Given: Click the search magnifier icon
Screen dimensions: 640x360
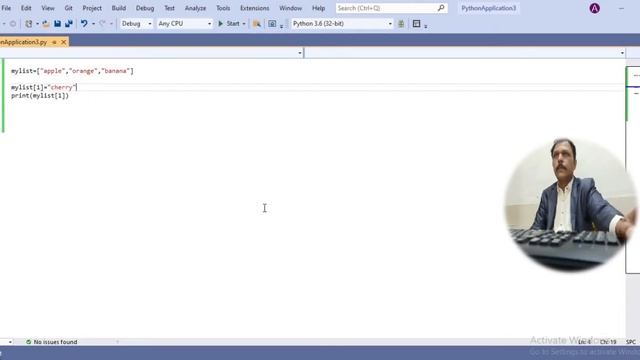Looking at the screenshot, I should [441, 8].
